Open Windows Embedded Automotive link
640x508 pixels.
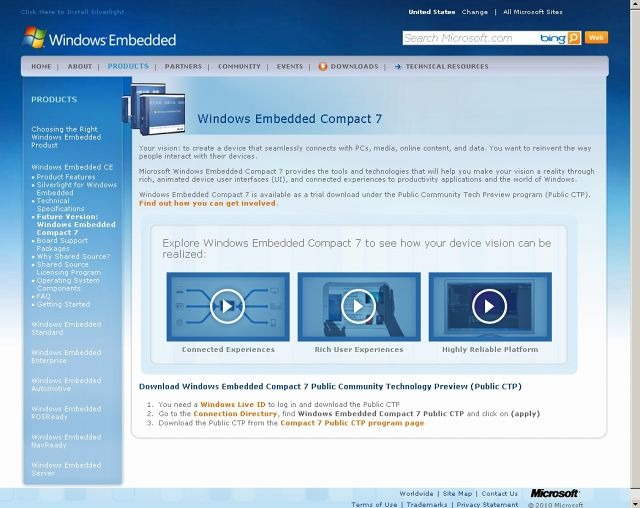(x=66, y=384)
